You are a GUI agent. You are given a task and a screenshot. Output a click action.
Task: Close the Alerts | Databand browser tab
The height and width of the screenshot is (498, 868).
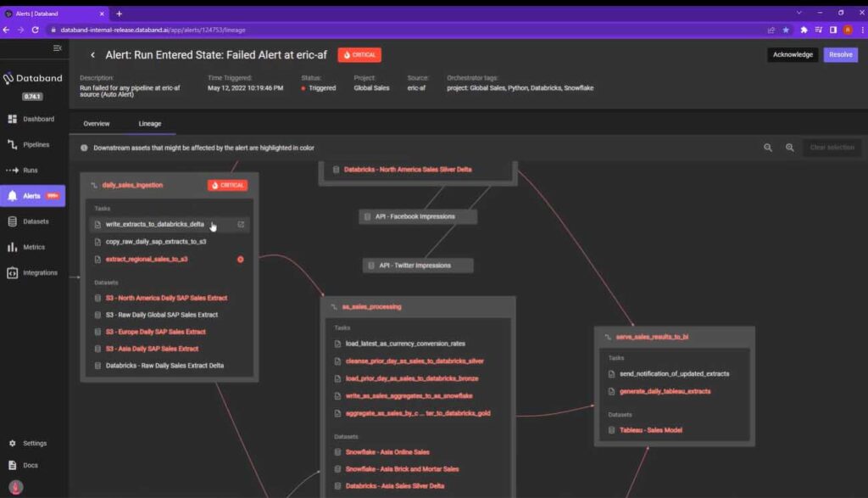point(102,14)
